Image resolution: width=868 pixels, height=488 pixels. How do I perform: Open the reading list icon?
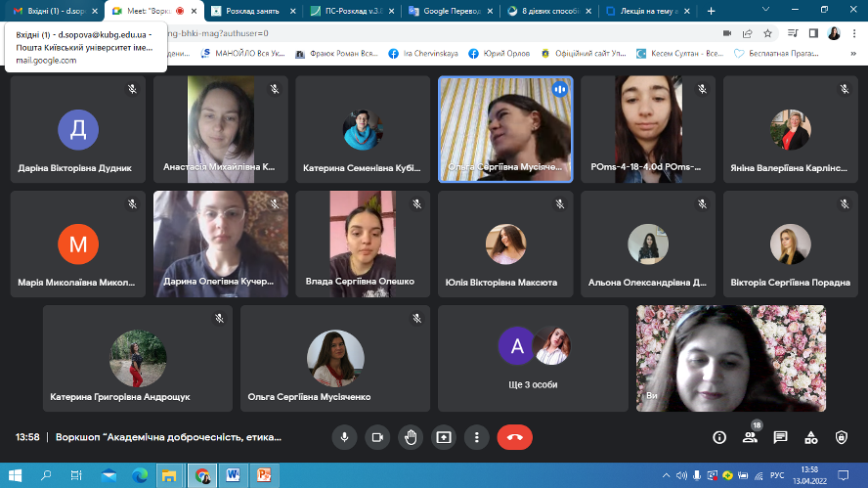click(x=793, y=33)
